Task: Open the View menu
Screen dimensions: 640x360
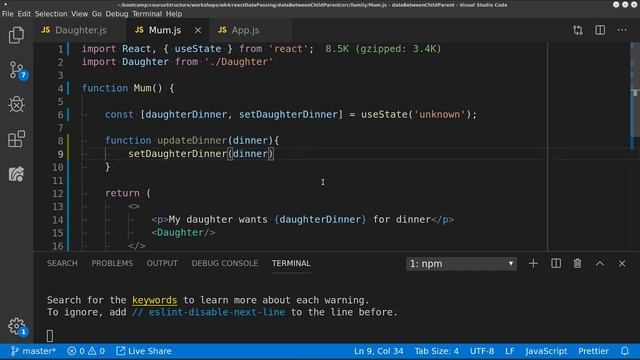Action: pyautogui.click(x=80, y=14)
